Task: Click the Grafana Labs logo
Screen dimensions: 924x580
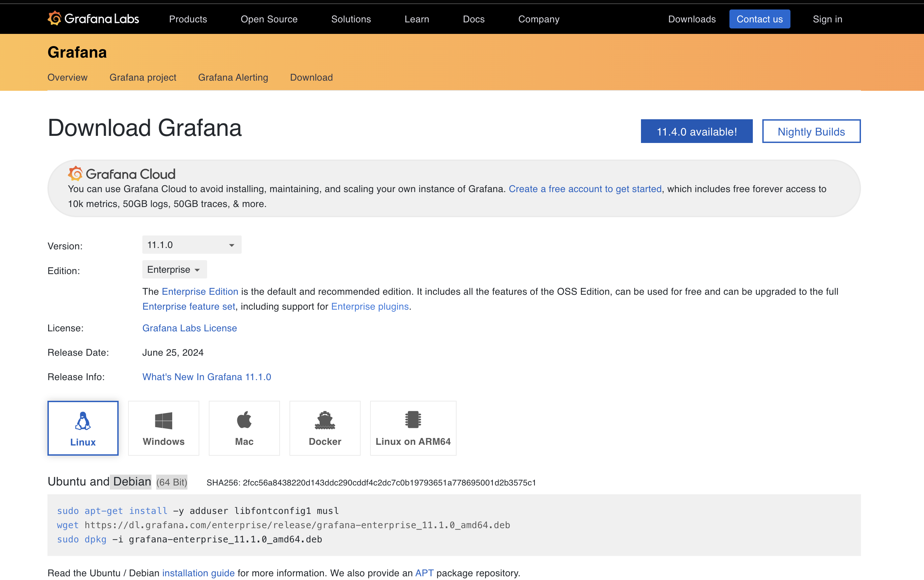Action: click(93, 19)
